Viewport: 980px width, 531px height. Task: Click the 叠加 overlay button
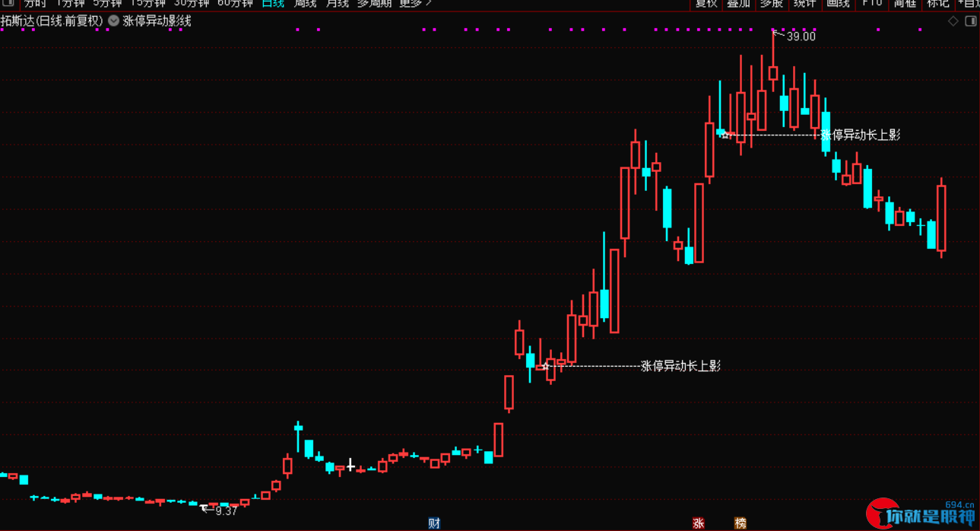pyautogui.click(x=738, y=3)
